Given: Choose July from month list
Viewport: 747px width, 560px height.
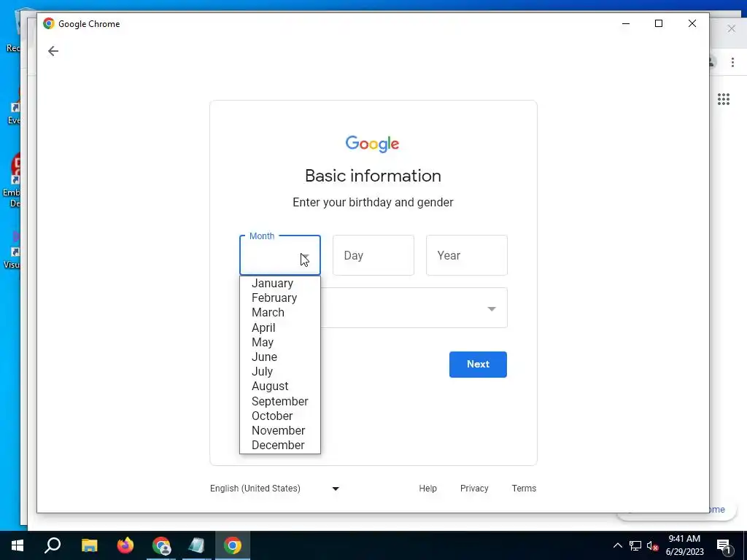Looking at the screenshot, I should click(x=279, y=371).
